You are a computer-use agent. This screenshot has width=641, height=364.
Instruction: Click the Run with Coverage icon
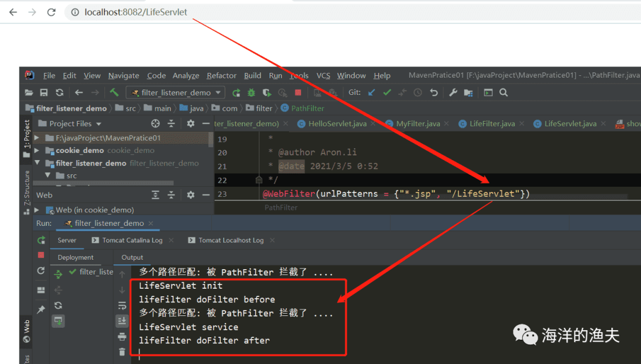click(266, 92)
